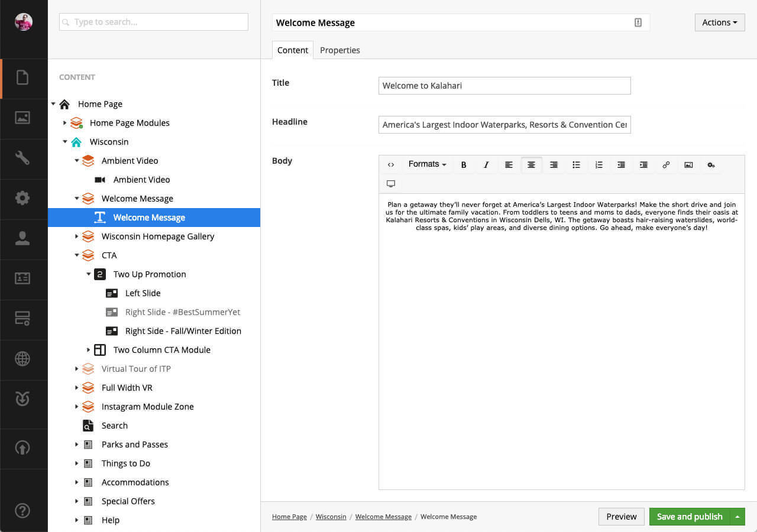Select Right Side - Fall/Winter Edition item
Screen dimensions: 757x532
coord(183,331)
